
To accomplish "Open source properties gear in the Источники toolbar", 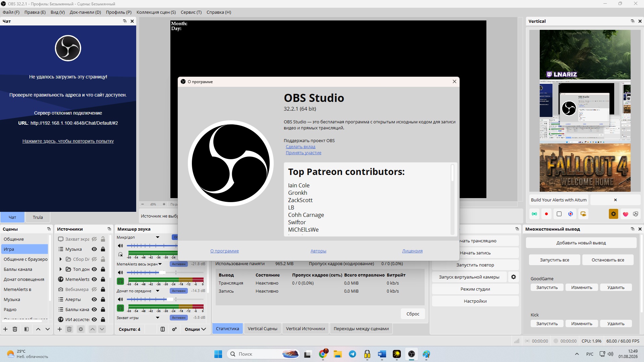I will [x=81, y=329].
